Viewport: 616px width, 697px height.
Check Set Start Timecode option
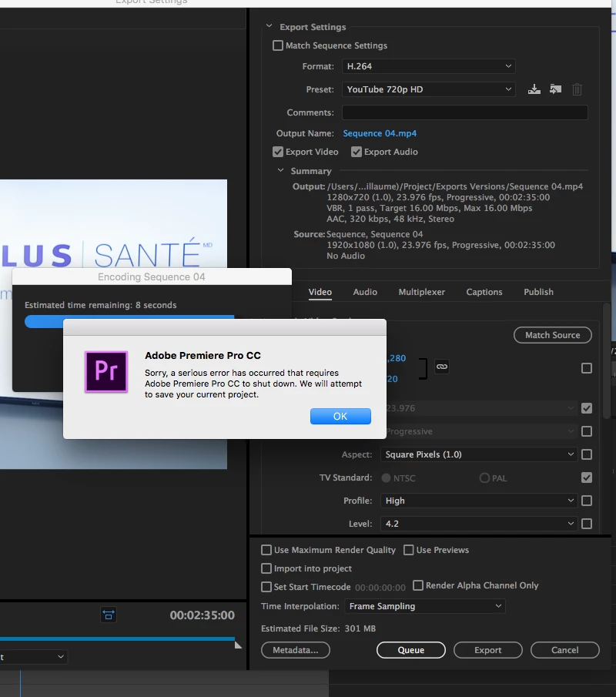click(x=266, y=587)
